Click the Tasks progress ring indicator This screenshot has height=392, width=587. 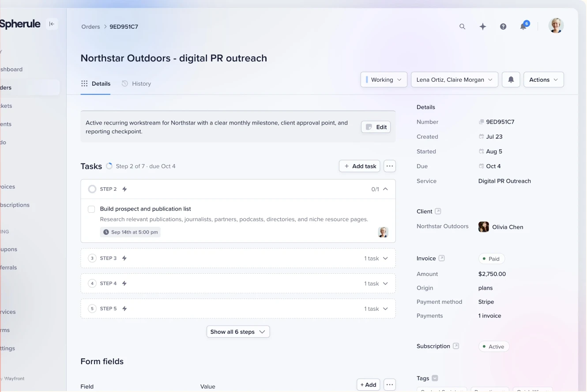(109, 166)
